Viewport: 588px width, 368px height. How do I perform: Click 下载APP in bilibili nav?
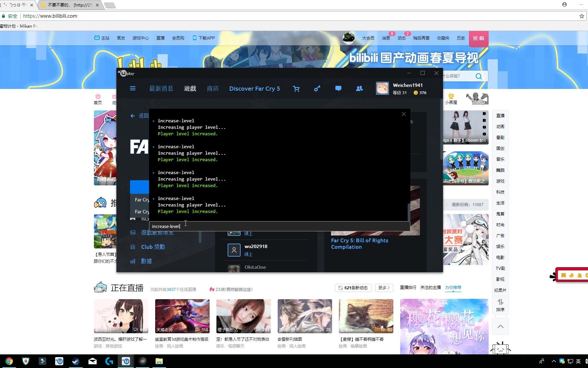coord(203,38)
